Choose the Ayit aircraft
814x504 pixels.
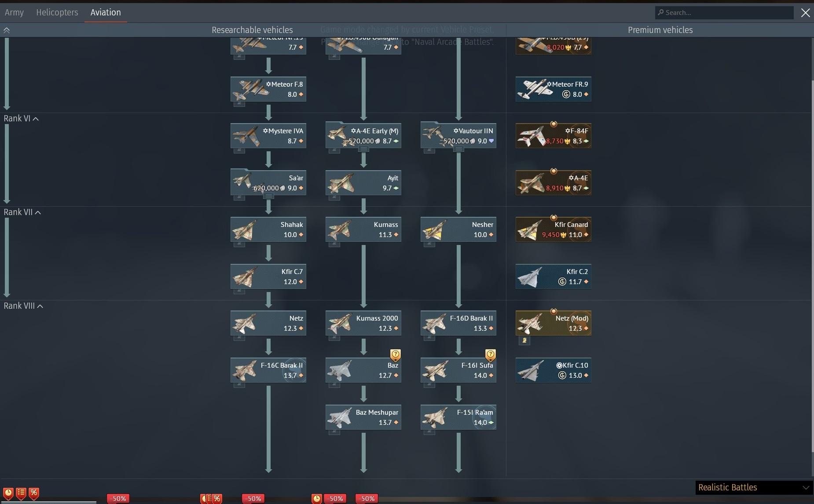pos(363,183)
